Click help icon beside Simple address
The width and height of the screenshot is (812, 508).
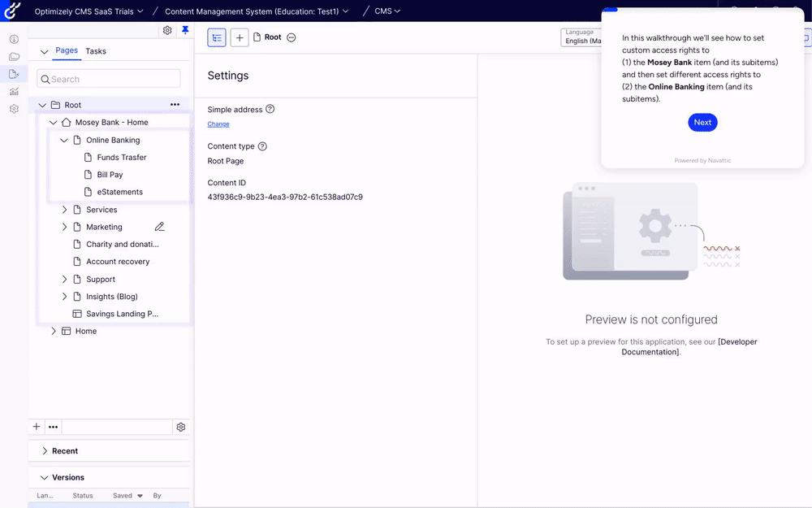(x=270, y=109)
